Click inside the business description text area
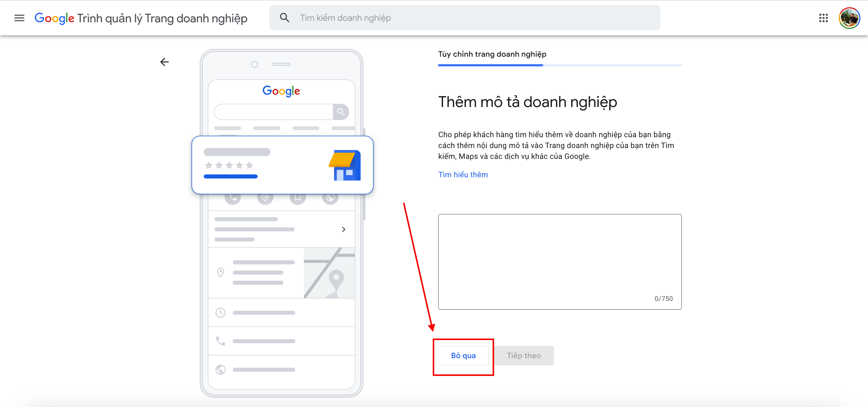This screenshot has height=407, width=868. coord(560,262)
